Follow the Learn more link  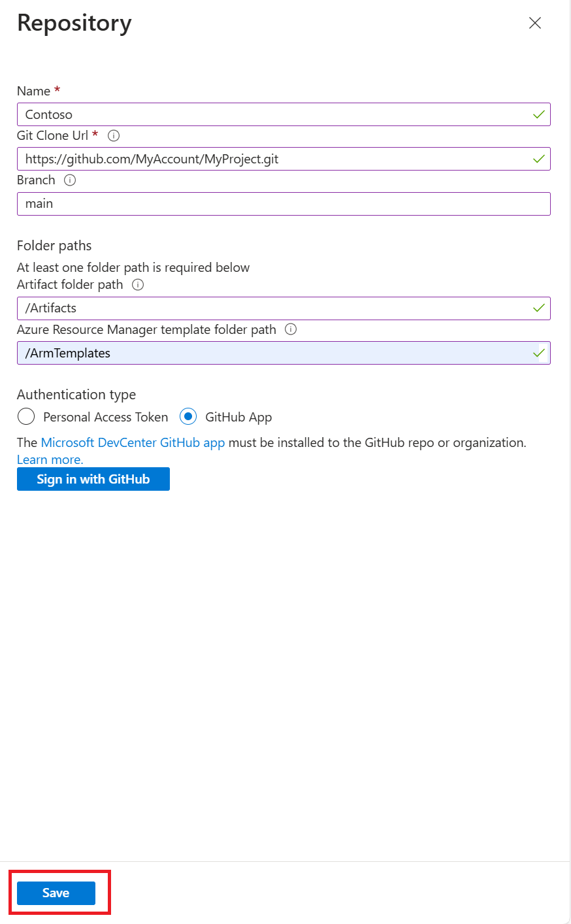[50, 459]
